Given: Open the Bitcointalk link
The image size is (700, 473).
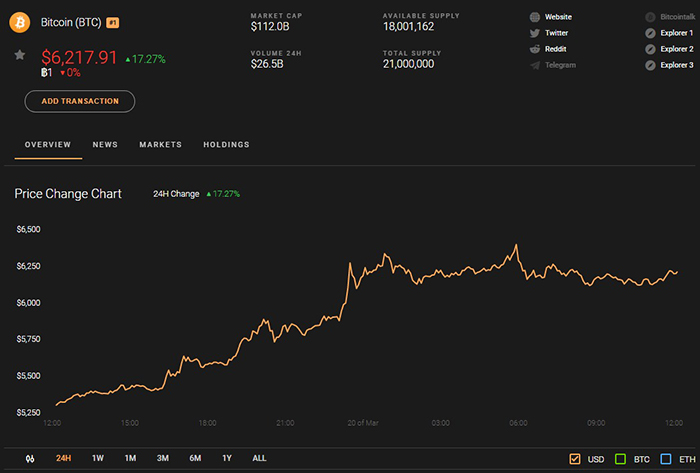Looking at the screenshot, I should pos(678,17).
